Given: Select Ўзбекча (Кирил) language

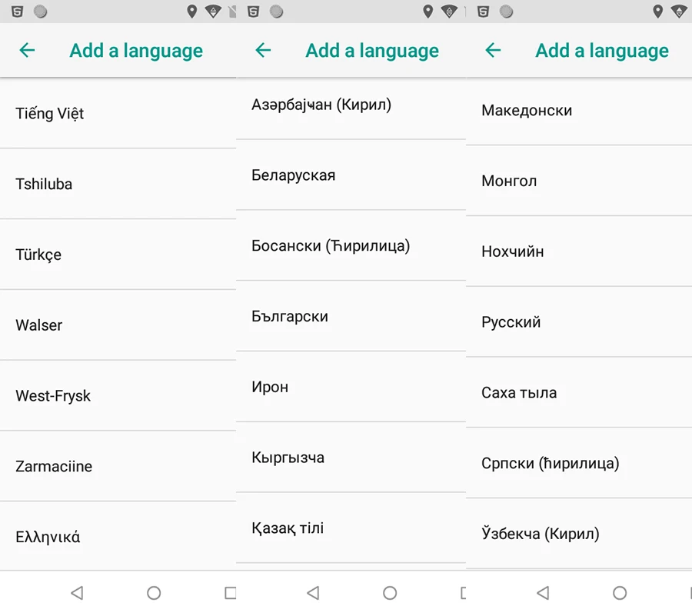Looking at the screenshot, I should point(579,534).
